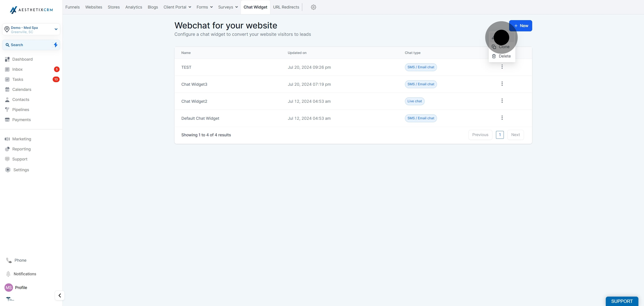Click the lightning bolt quick actions icon
This screenshot has width=644, height=306.
pos(55,45)
